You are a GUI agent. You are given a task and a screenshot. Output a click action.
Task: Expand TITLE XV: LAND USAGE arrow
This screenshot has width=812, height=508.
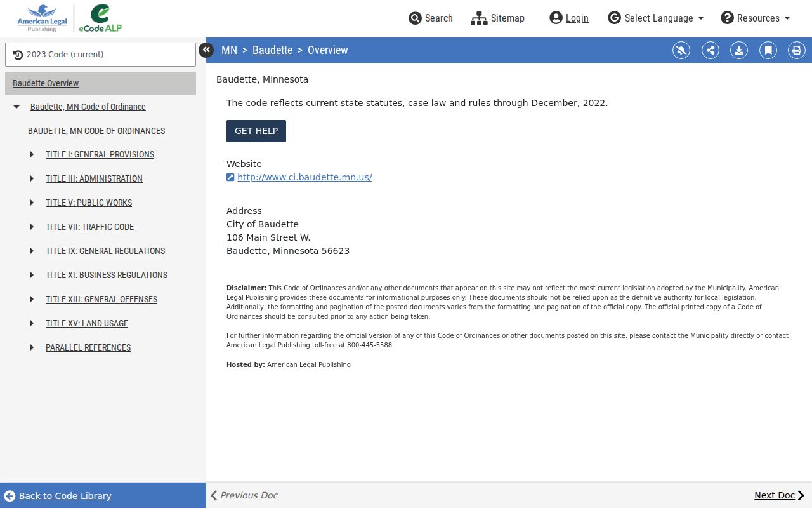[32, 323]
